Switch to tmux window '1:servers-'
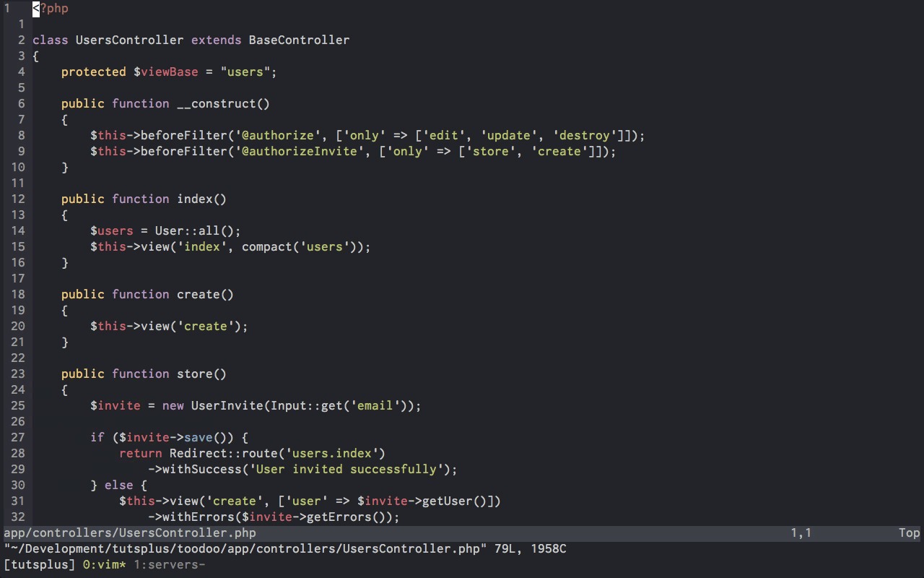924x578 pixels. click(170, 564)
